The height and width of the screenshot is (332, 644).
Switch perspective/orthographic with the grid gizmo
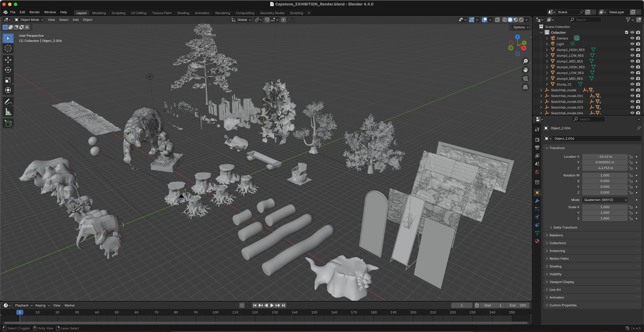(525, 87)
